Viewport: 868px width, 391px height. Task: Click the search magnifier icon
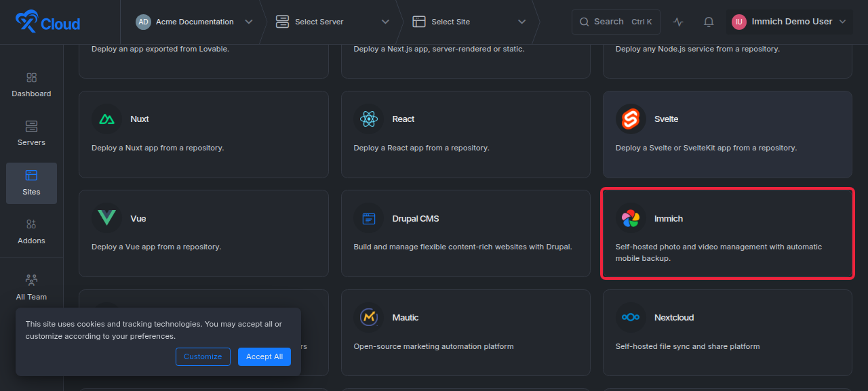coord(585,22)
